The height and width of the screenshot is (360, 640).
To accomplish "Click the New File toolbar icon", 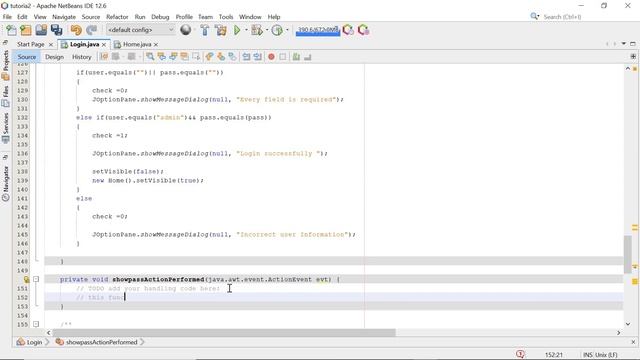I will [x=11, y=30].
